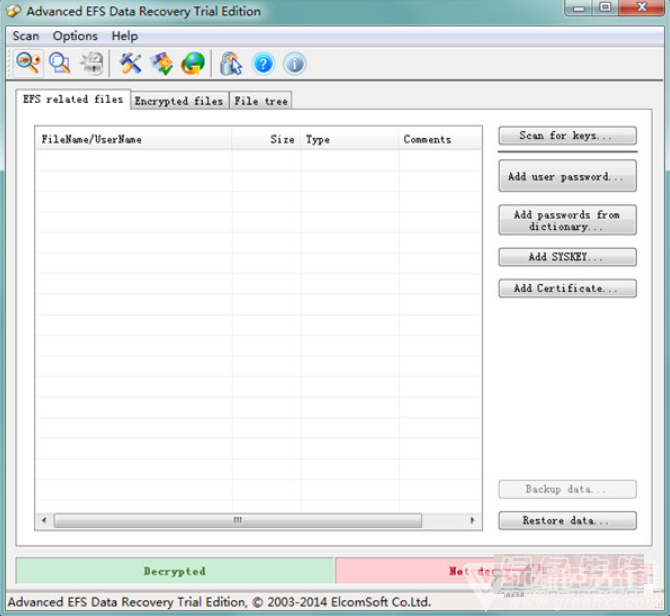Image resolution: width=670 pixels, height=616 pixels.
Task: Switch to File tree tab
Action: [x=261, y=101]
